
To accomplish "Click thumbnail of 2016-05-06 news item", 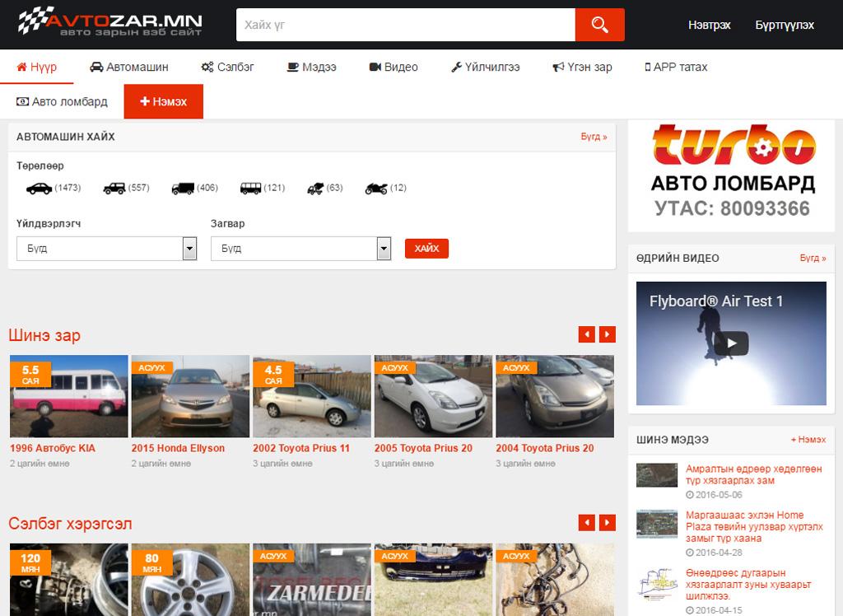I will tap(657, 475).
